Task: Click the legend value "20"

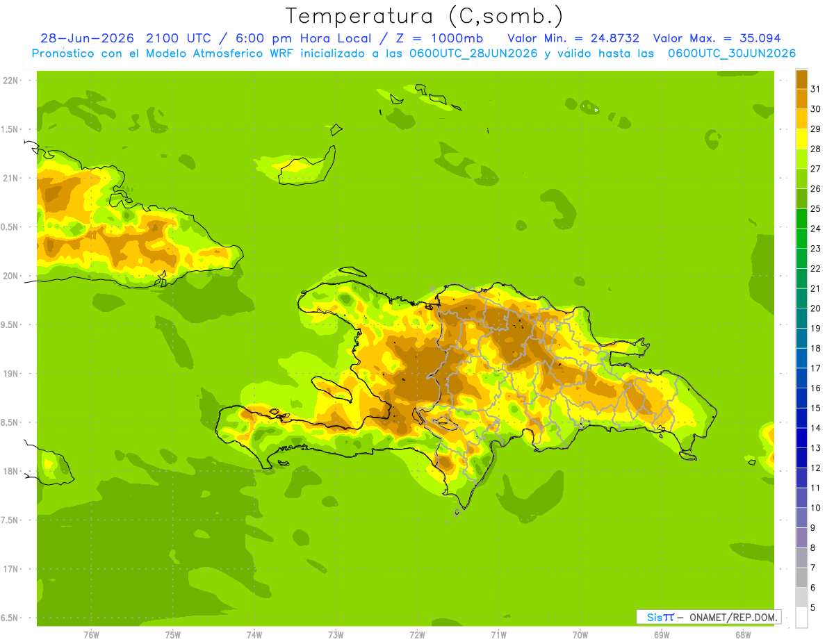Action: tap(815, 308)
